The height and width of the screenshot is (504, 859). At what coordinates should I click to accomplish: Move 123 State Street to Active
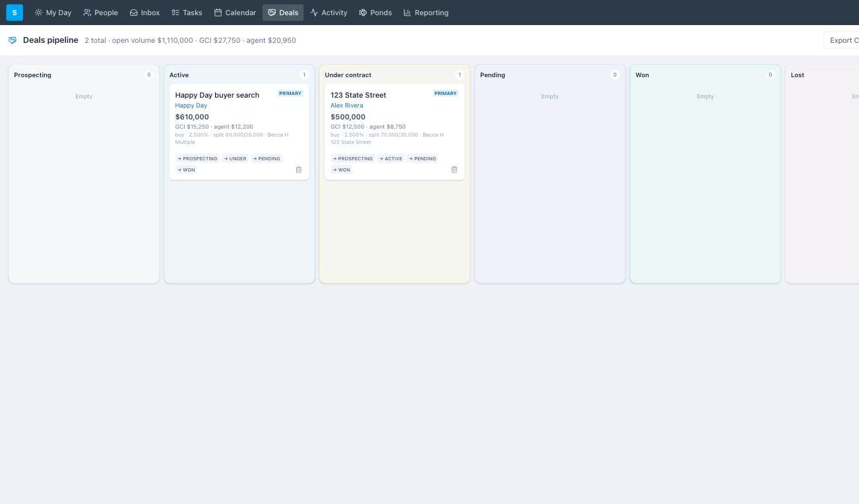click(391, 158)
